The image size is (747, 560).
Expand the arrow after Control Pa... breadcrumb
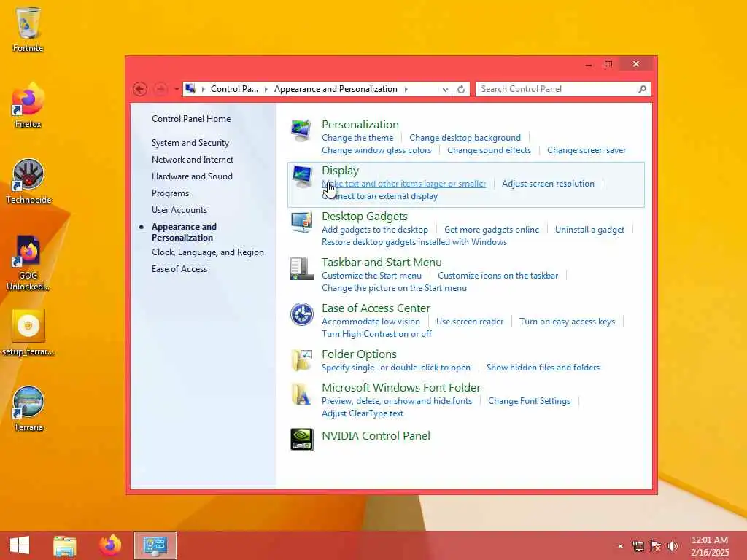click(x=266, y=89)
